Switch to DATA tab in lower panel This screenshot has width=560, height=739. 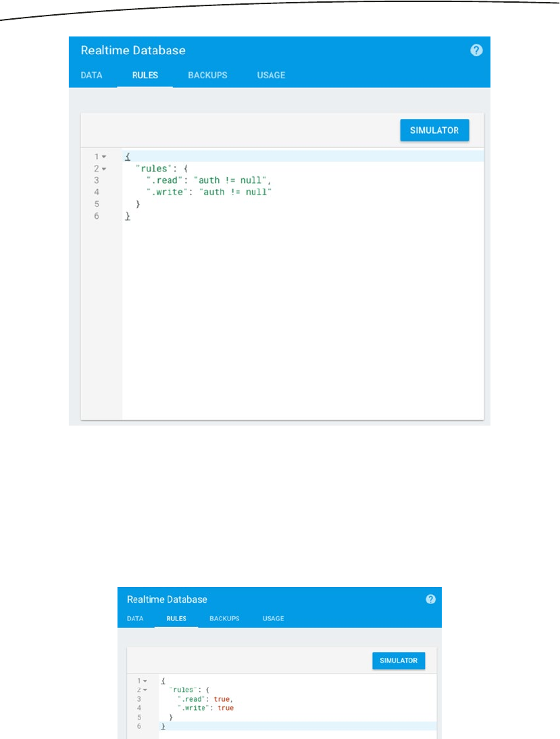click(x=135, y=618)
